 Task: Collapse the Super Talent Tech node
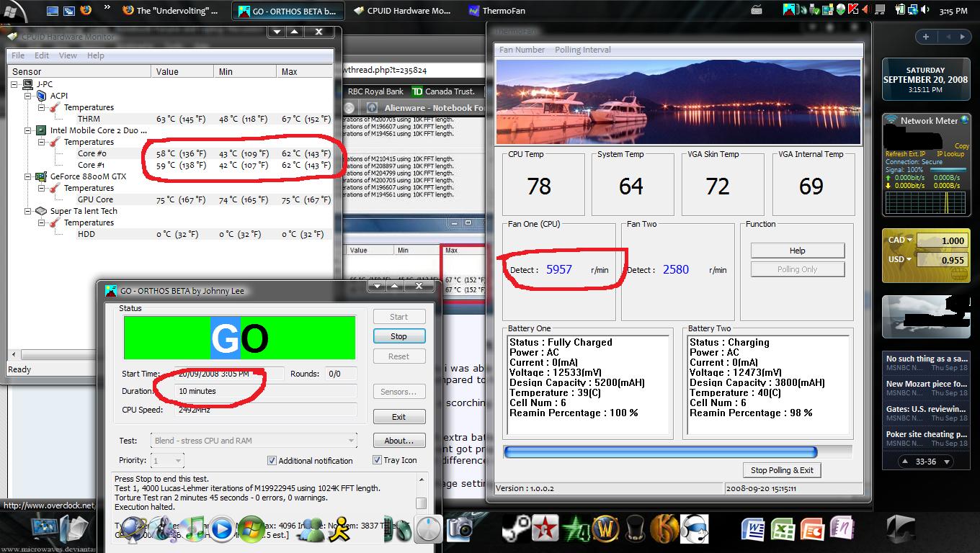[x=29, y=211]
